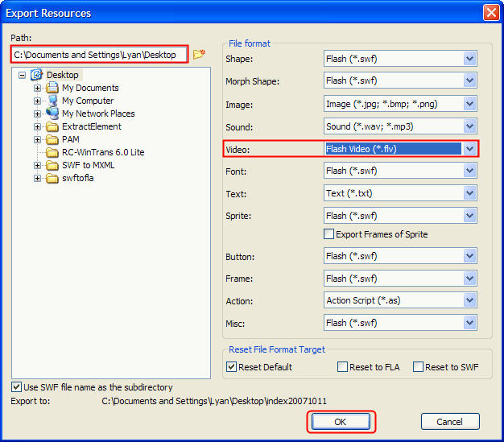
Task: Enable Export Frames of Sprite checkbox
Action: [328, 234]
